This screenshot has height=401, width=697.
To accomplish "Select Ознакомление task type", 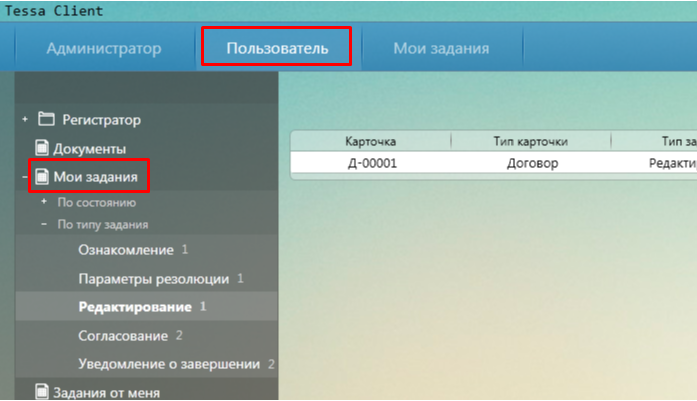I will pos(126,249).
